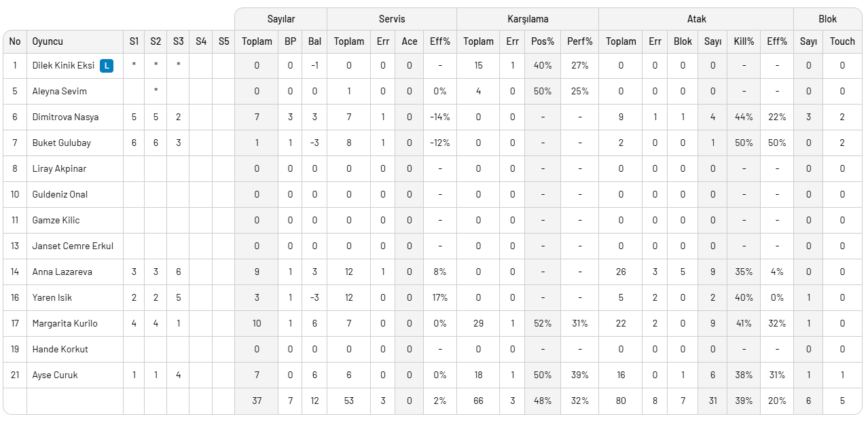The image size is (868, 425).
Task: Click on player Ayse Curuk
Action: 55,375
